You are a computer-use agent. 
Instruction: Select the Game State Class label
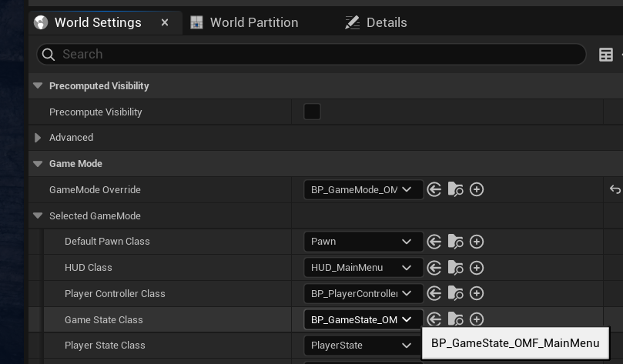(104, 319)
